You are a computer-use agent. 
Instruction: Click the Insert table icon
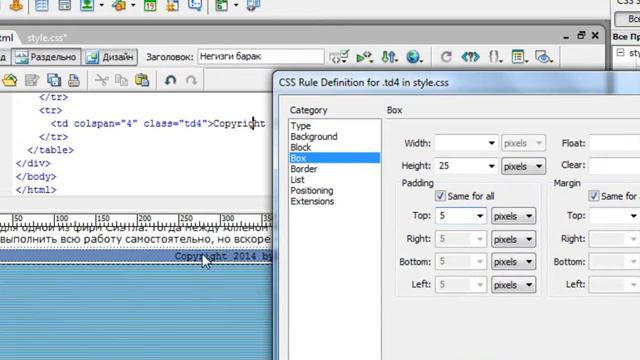pos(42,5)
